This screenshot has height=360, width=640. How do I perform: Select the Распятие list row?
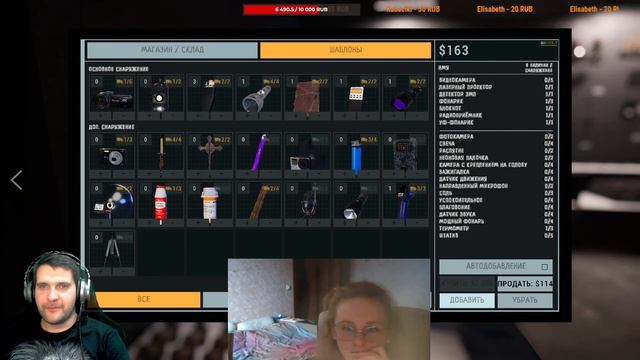(496, 151)
